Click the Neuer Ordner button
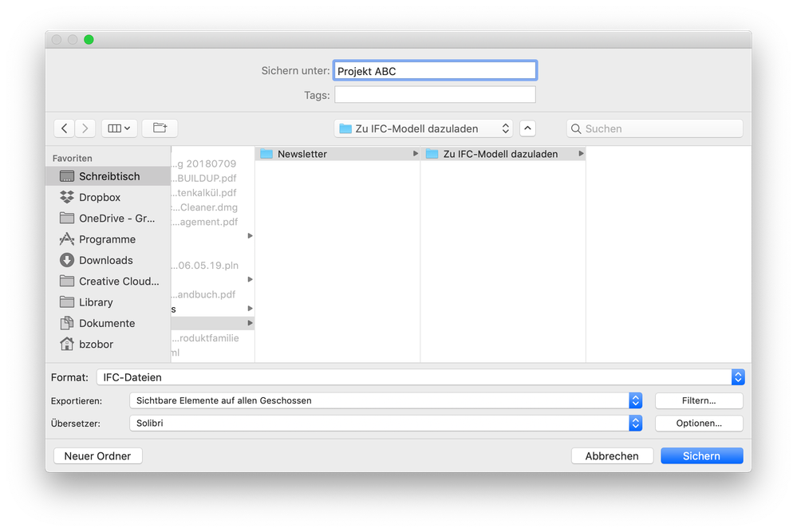Image resolution: width=797 pixels, height=532 pixels. [97, 455]
